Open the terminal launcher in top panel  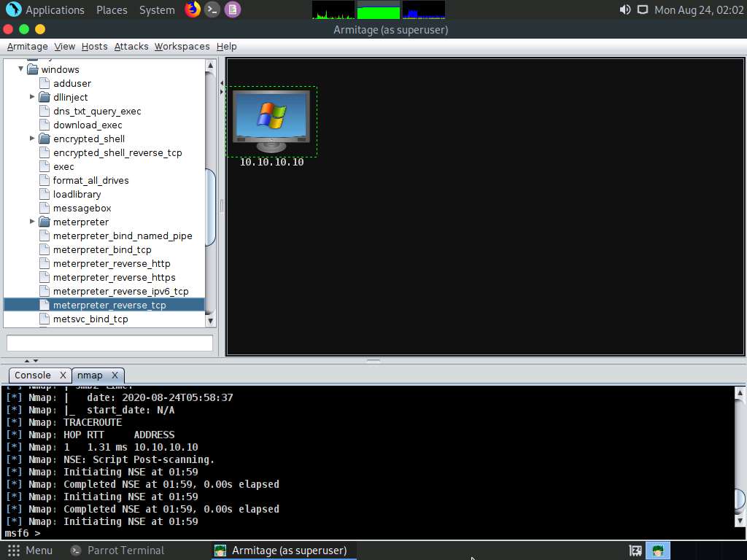212,9
